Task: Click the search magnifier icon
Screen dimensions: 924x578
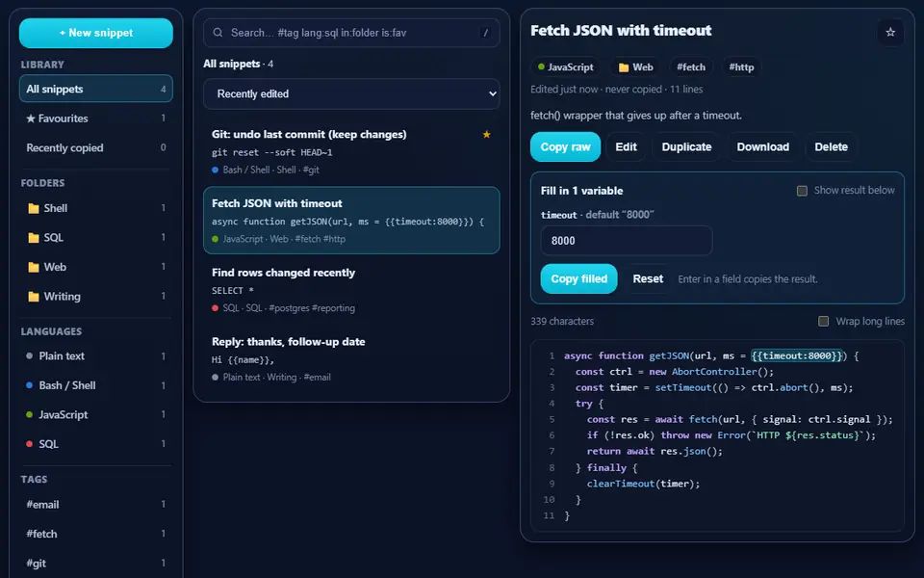Action: pos(218,33)
